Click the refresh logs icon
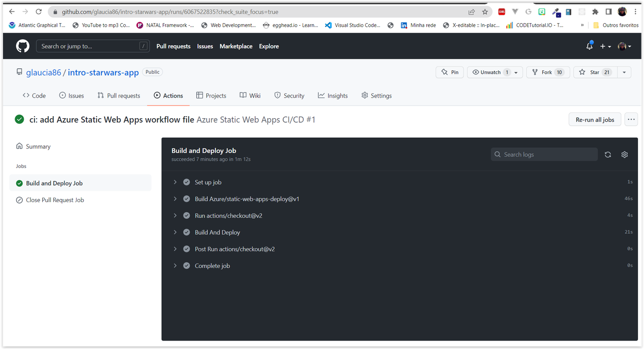 point(608,154)
